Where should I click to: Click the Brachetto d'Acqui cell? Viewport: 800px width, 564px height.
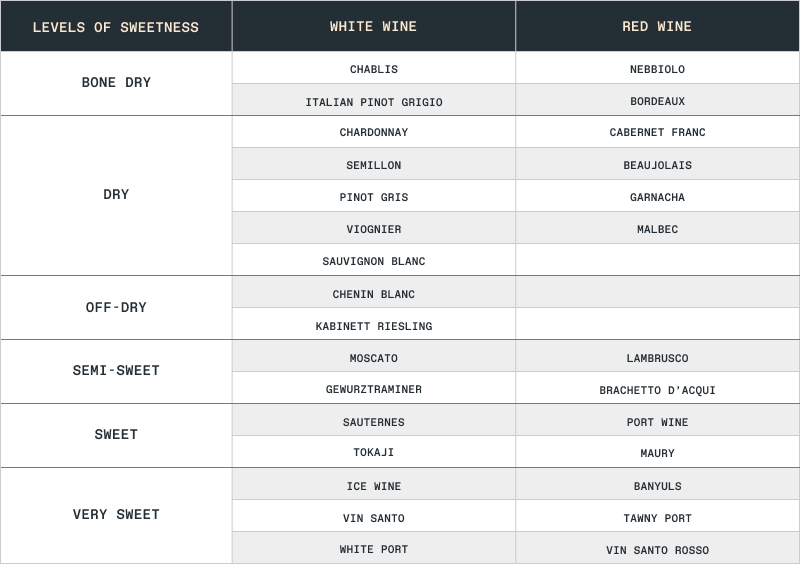click(657, 388)
